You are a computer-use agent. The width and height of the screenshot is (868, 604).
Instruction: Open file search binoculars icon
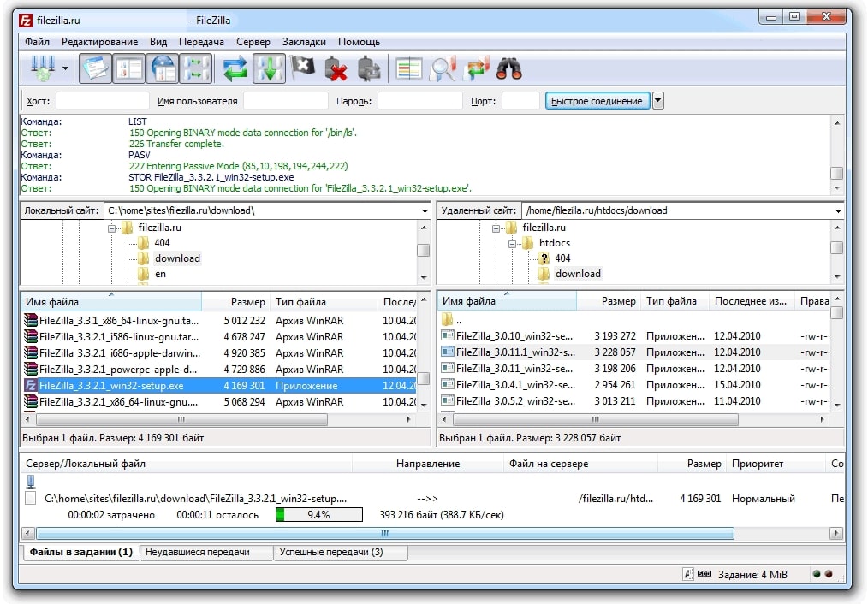point(509,68)
